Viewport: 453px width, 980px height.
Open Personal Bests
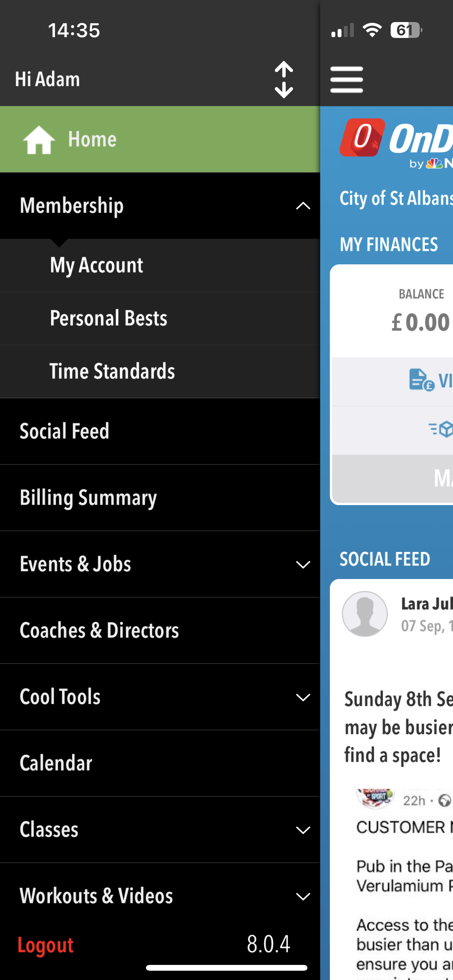click(109, 319)
